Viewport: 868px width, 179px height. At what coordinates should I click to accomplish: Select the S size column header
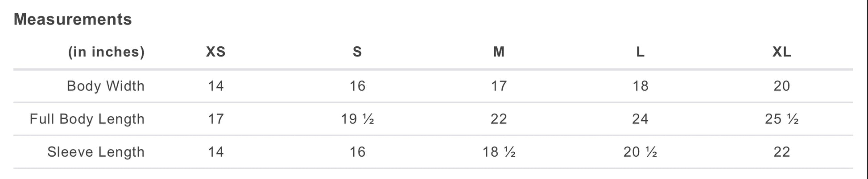[x=357, y=52]
